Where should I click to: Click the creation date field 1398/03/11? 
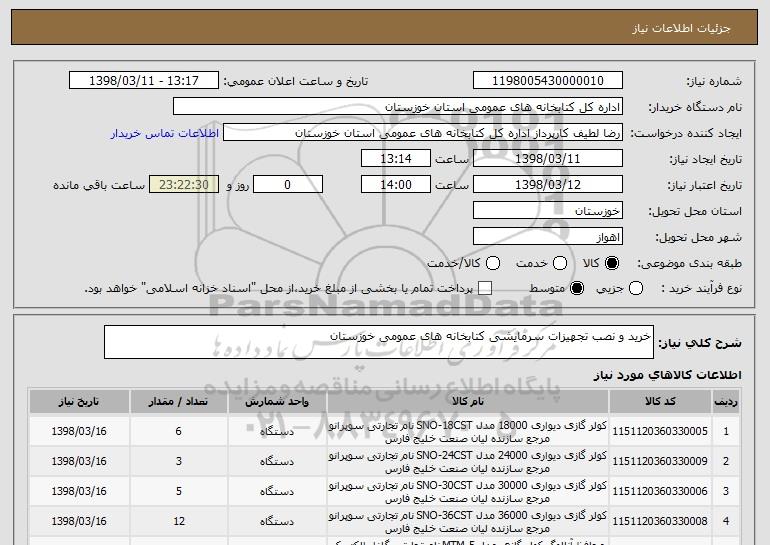pos(548,159)
